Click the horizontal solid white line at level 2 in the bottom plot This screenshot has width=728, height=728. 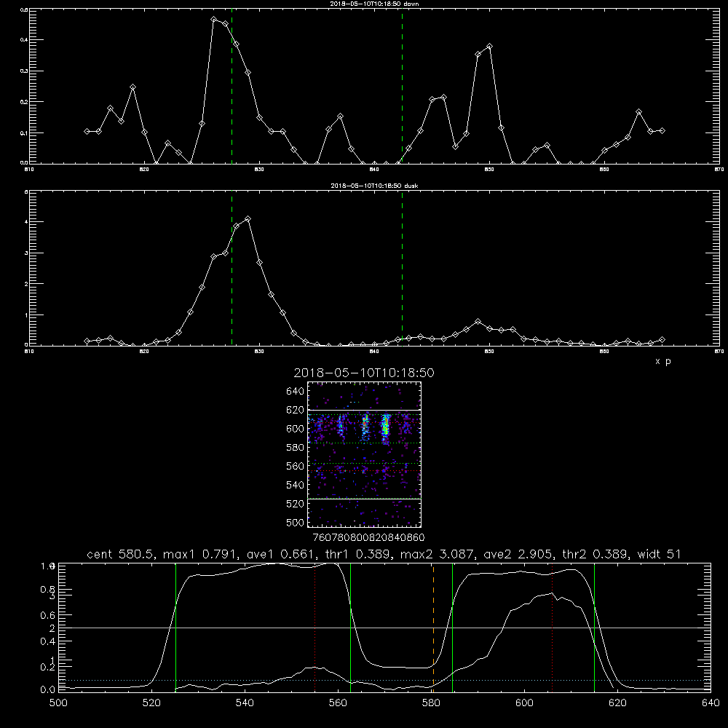click(x=384, y=628)
